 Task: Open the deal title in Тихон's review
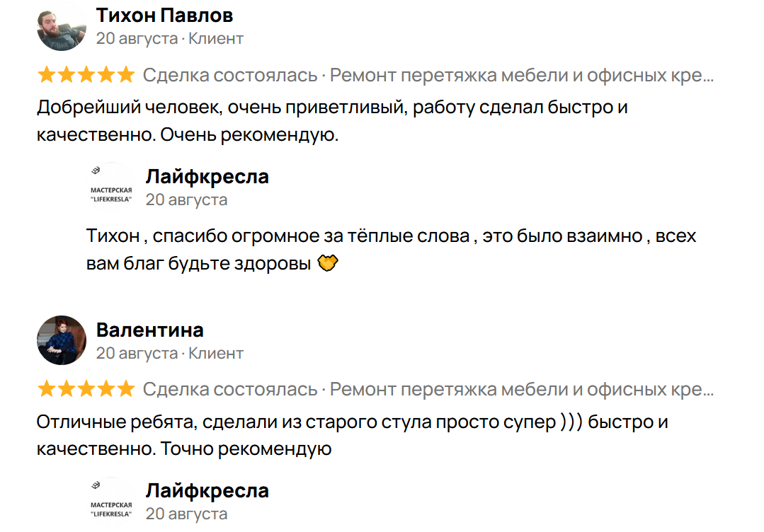click(x=522, y=75)
